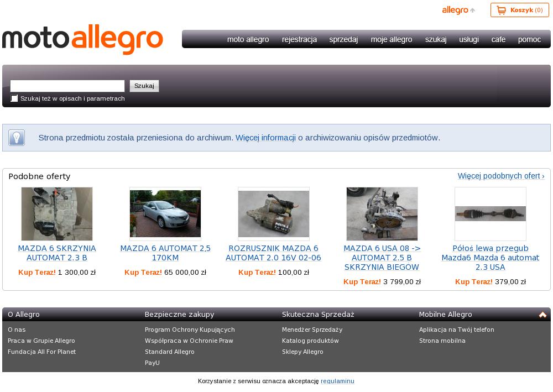Open Sklepy Allegro footer link
The width and height of the screenshot is (553, 392).
click(302, 352)
